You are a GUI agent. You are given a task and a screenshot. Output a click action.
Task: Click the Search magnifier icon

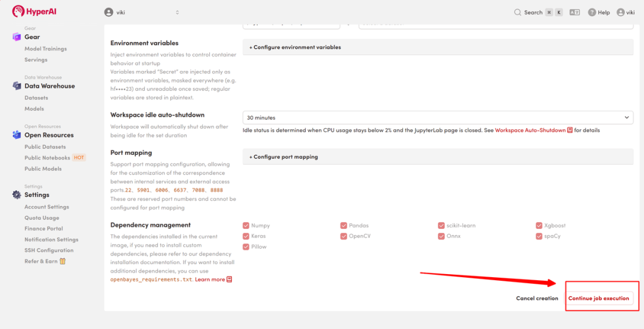[x=518, y=13]
